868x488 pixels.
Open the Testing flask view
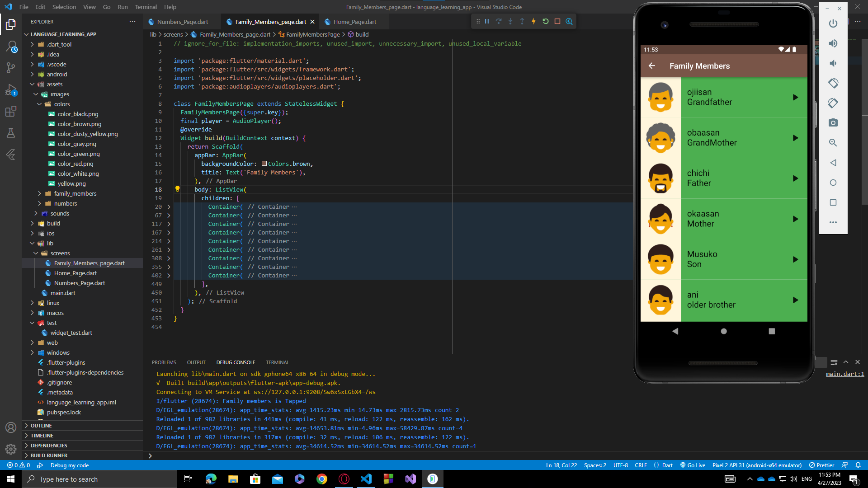tap(11, 133)
